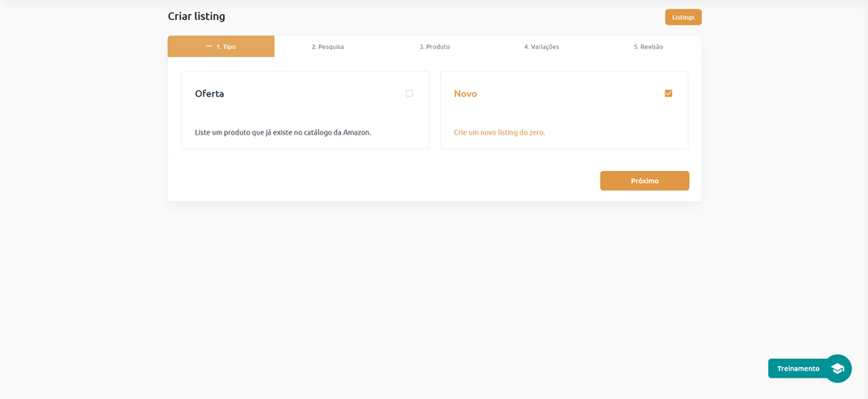
Task: Open Listings from the top-right button
Action: pos(683,17)
